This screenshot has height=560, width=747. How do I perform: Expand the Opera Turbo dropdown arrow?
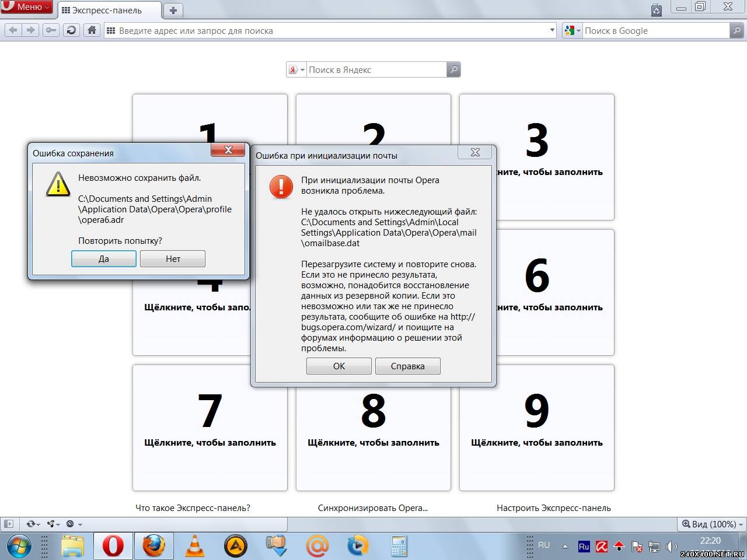point(80,524)
